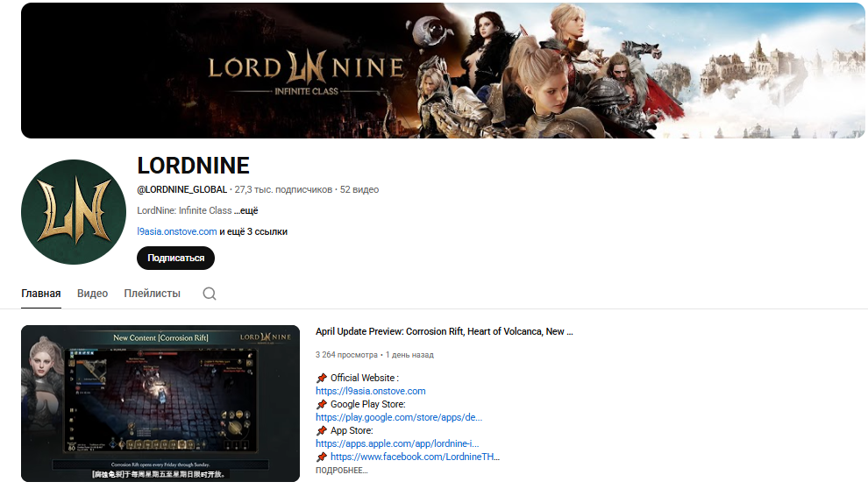Viewport: 868px width, 489px height.
Task: Click the '3 264 просмотра' view count
Action: [x=346, y=355]
